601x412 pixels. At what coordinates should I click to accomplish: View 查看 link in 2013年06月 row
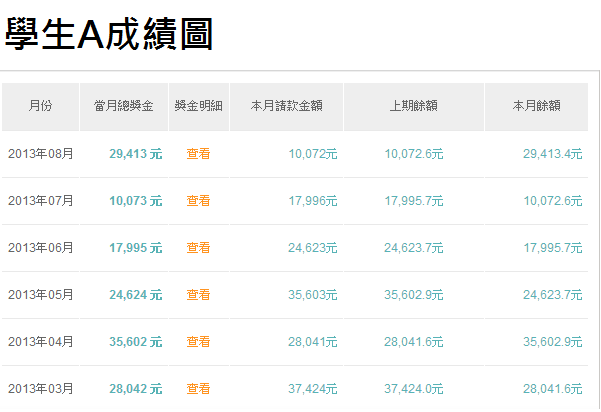[198, 248]
